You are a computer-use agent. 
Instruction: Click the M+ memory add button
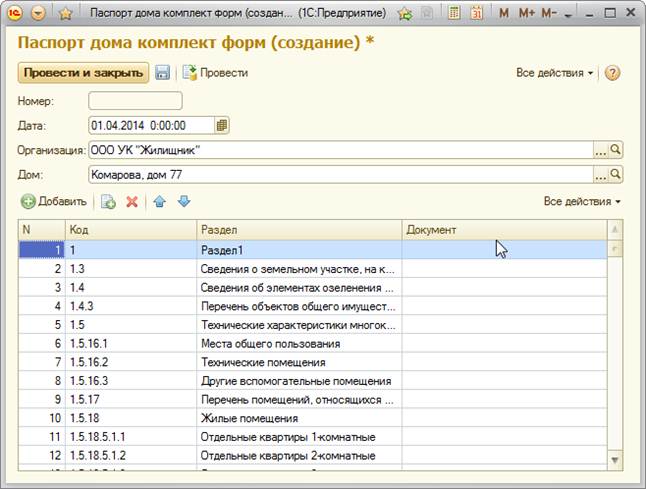tap(527, 13)
